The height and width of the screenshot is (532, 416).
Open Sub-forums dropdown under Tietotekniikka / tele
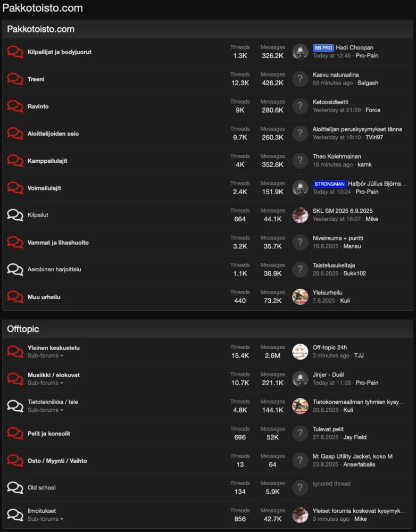[x=45, y=410]
